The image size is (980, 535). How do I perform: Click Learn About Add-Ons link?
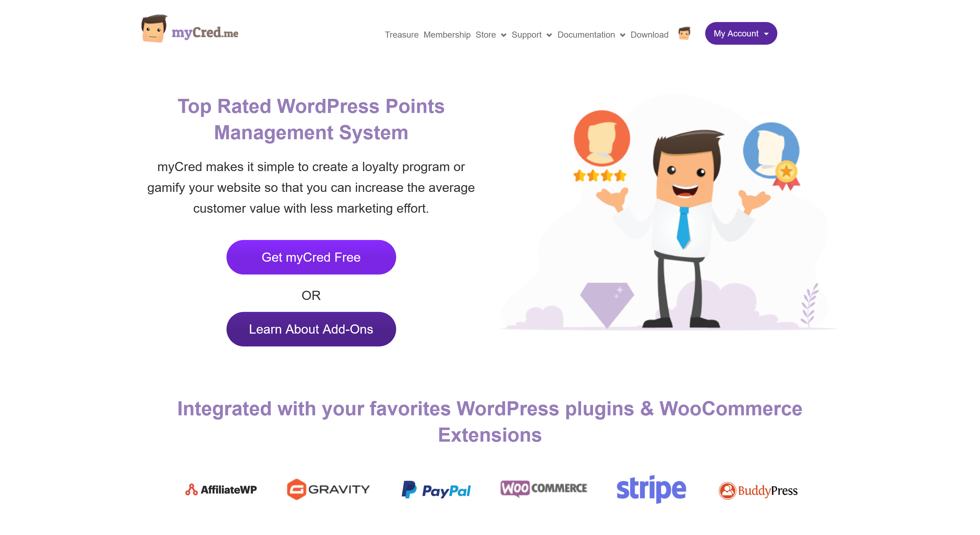[x=311, y=328]
